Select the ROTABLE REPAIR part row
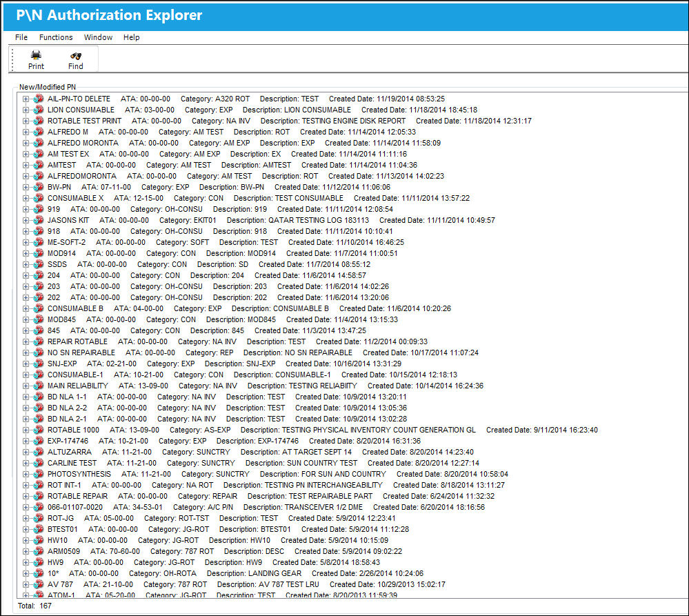The width and height of the screenshot is (689, 616). pyautogui.click(x=271, y=496)
